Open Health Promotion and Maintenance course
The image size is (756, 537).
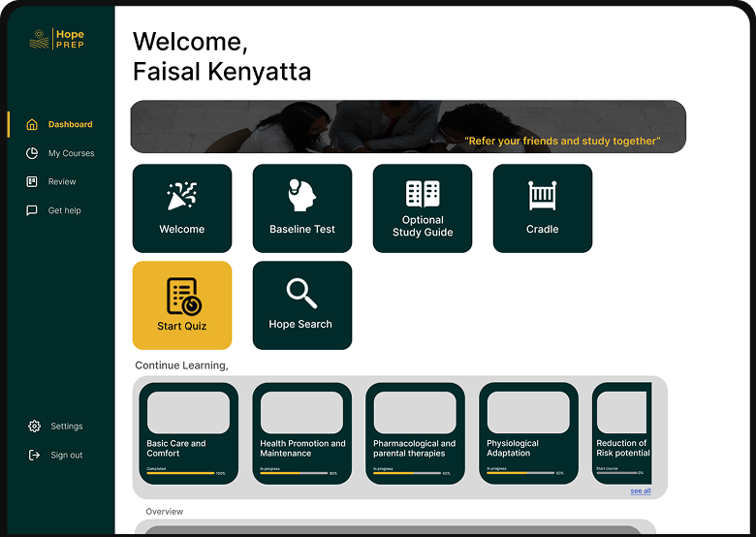click(x=301, y=433)
